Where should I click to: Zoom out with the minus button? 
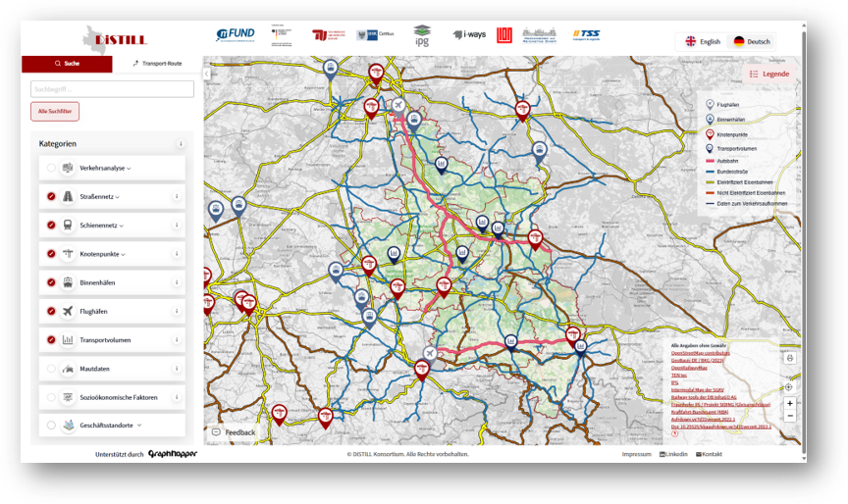(789, 416)
